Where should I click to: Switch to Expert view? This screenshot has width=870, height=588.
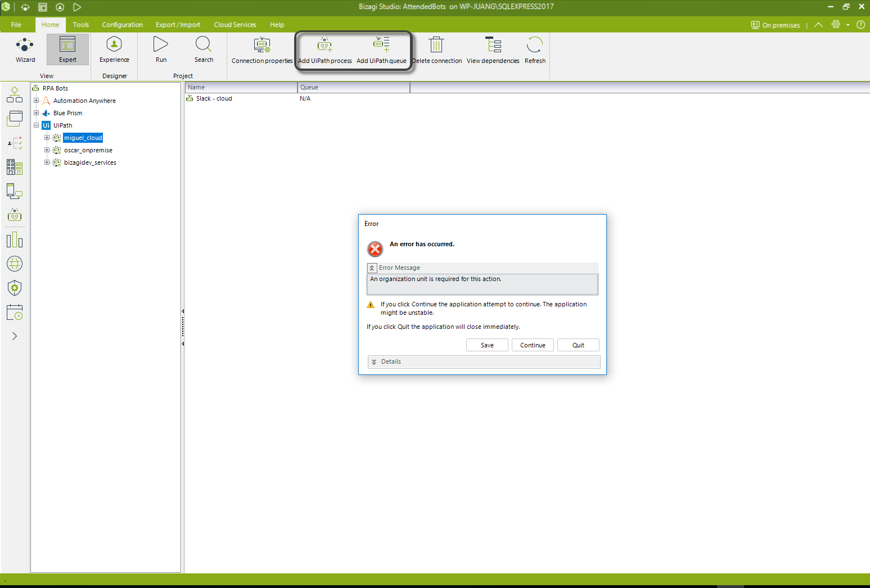click(x=67, y=49)
